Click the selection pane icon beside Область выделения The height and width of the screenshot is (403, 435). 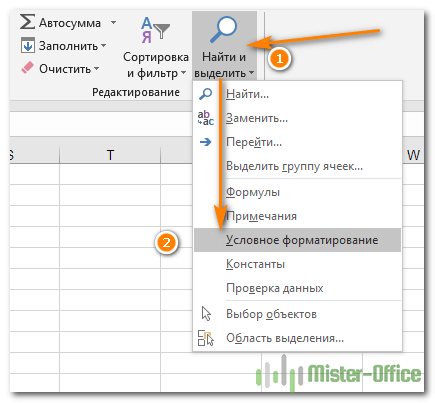pos(206,338)
